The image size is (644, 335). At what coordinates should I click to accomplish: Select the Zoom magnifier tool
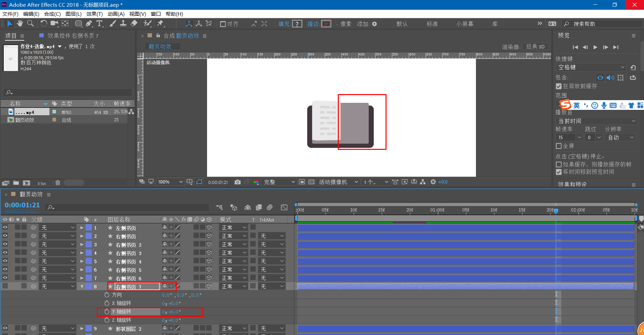click(30, 24)
